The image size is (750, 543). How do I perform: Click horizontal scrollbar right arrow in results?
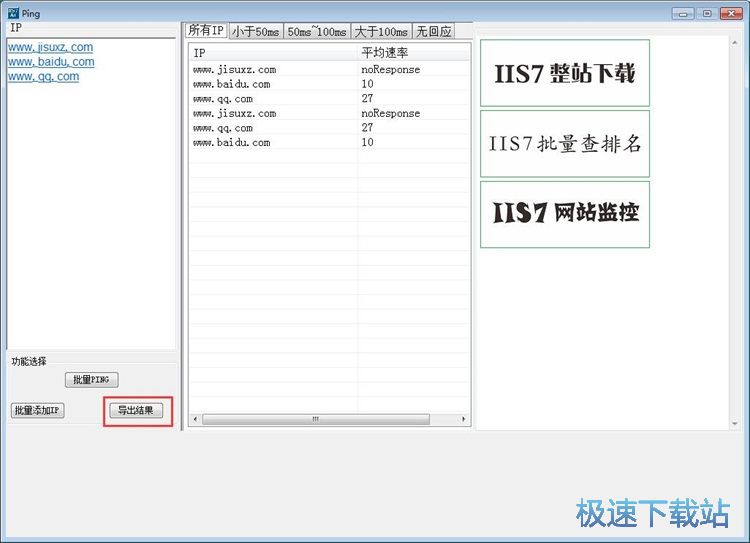(463, 419)
